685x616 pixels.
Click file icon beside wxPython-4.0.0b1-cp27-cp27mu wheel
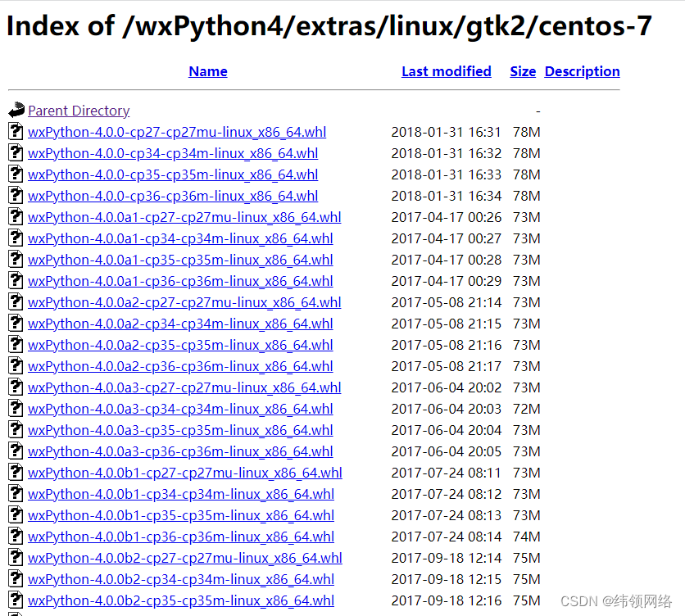coord(16,473)
